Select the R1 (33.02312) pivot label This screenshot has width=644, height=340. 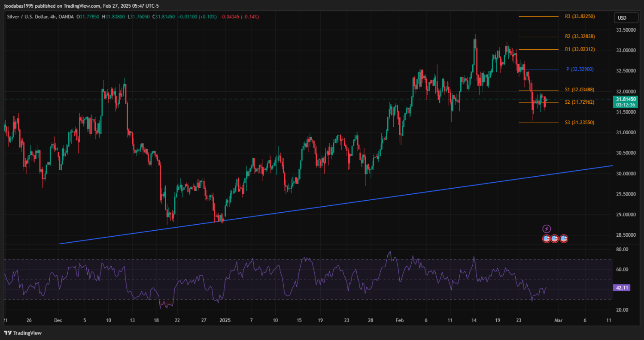pyautogui.click(x=580, y=49)
